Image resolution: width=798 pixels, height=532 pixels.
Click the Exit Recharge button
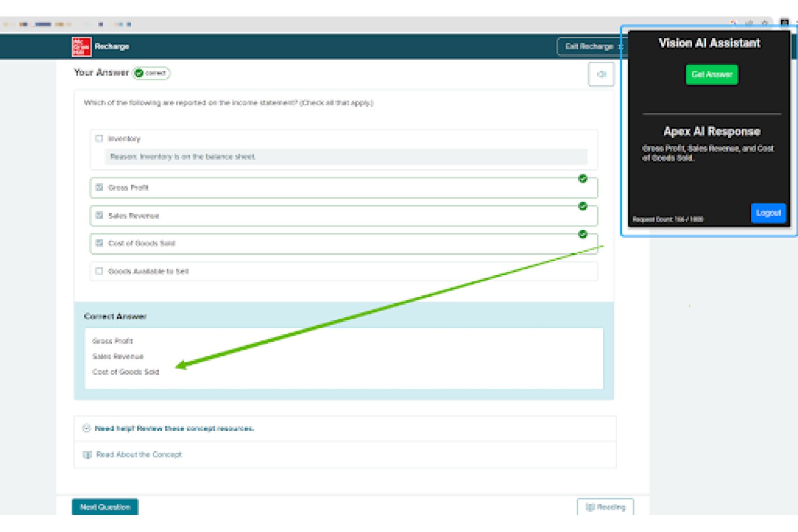pyautogui.click(x=591, y=47)
